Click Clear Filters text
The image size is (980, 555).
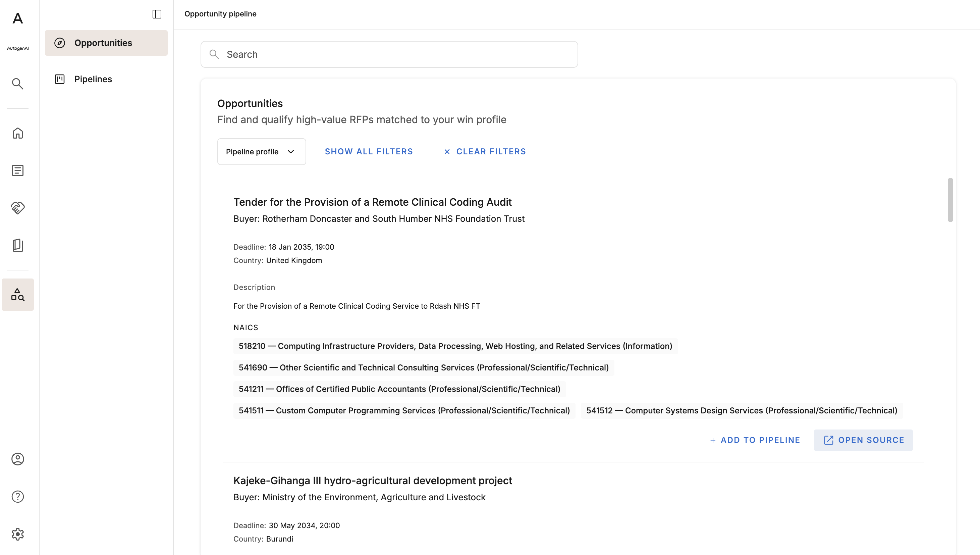click(491, 152)
